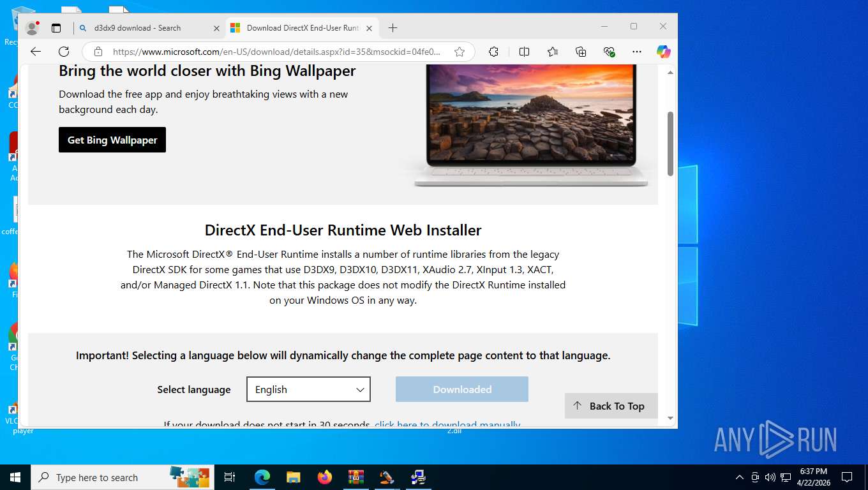868x490 pixels.
Task: View site information lock icon
Action: pos(98,52)
